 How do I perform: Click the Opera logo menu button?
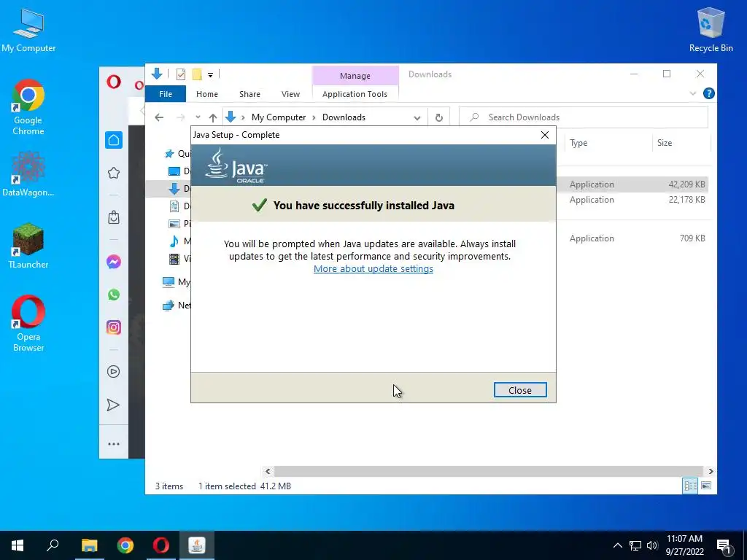[113, 82]
